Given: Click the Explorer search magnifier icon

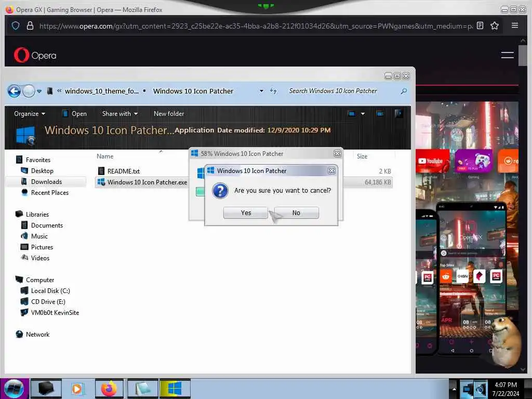Looking at the screenshot, I should click(x=404, y=91).
